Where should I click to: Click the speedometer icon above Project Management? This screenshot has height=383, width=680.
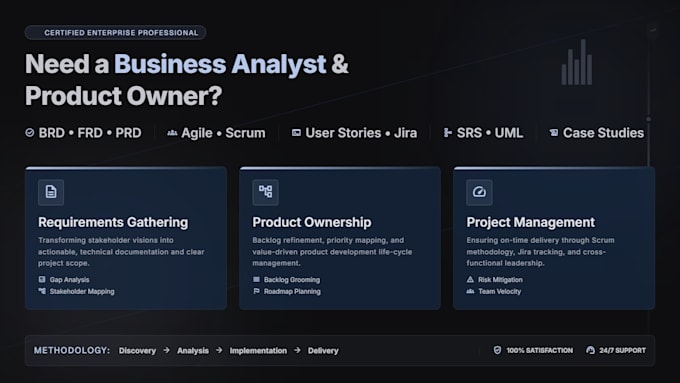(479, 192)
